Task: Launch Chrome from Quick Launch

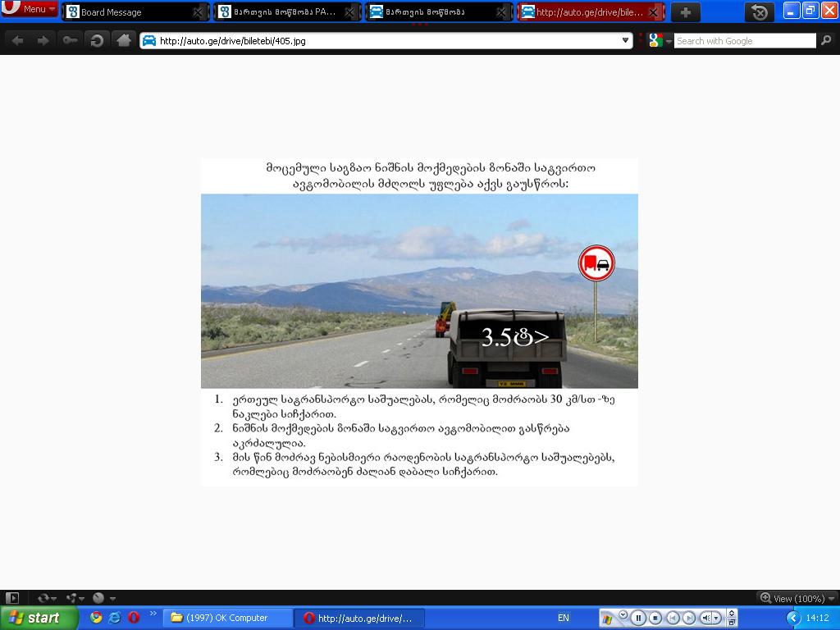Action: [x=96, y=618]
